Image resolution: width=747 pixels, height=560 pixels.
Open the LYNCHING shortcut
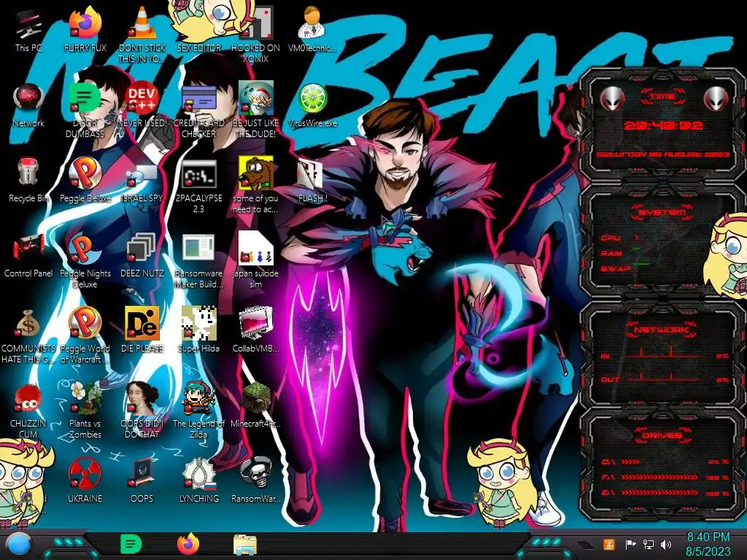[198, 480]
